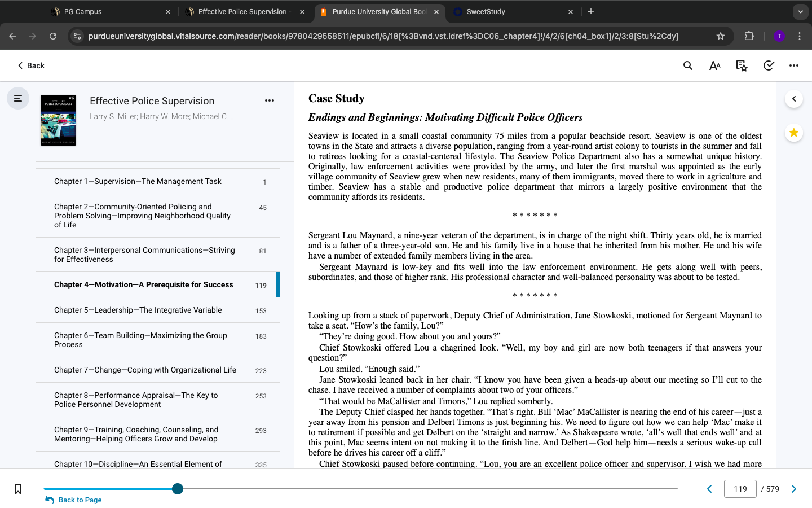Open Chapter 7 Change Coping with Organizational Life
The image size is (812, 508).
[x=158, y=370]
